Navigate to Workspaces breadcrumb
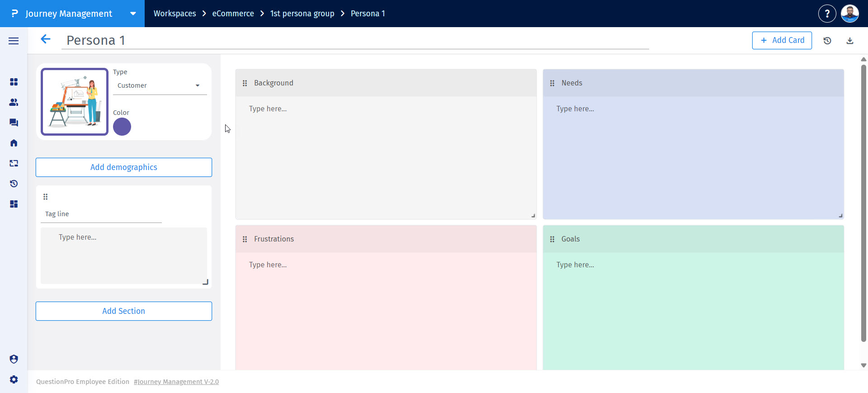Image resolution: width=868 pixels, height=393 pixels. coord(175,14)
